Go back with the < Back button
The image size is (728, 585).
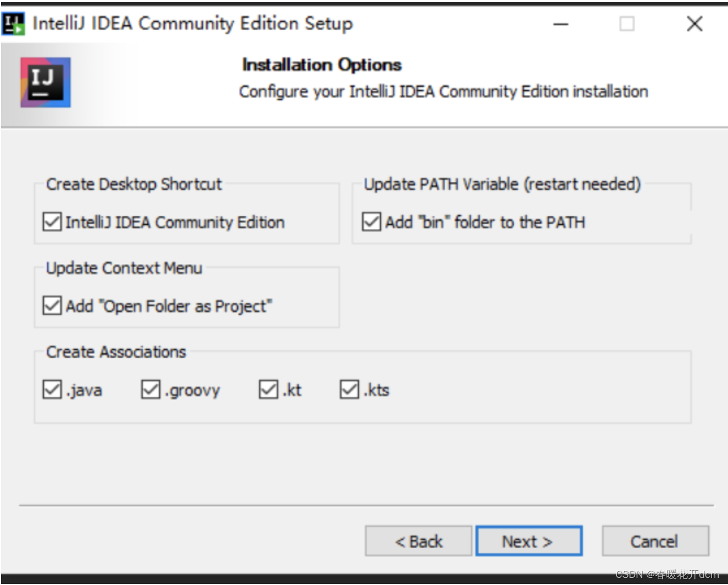click(418, 541)
